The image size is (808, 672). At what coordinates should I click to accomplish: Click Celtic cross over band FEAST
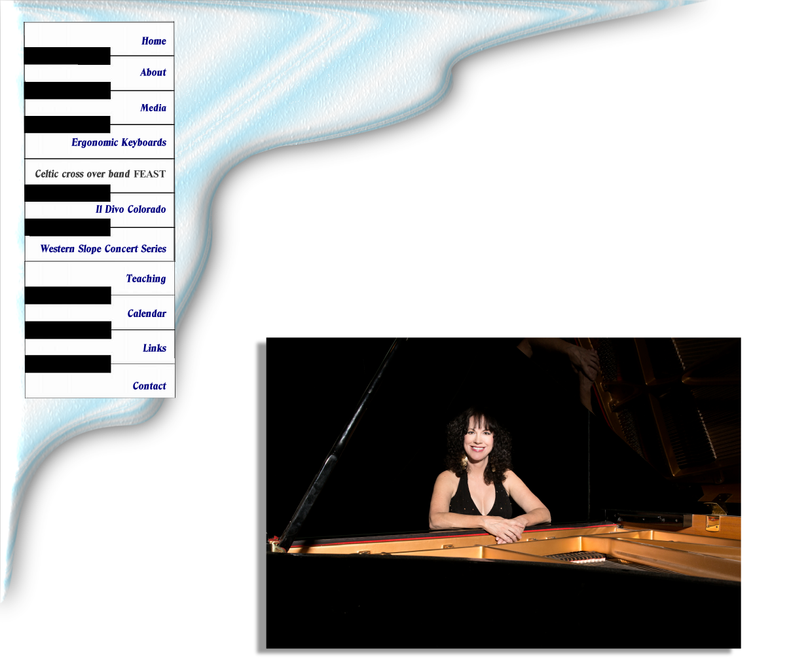100,174
